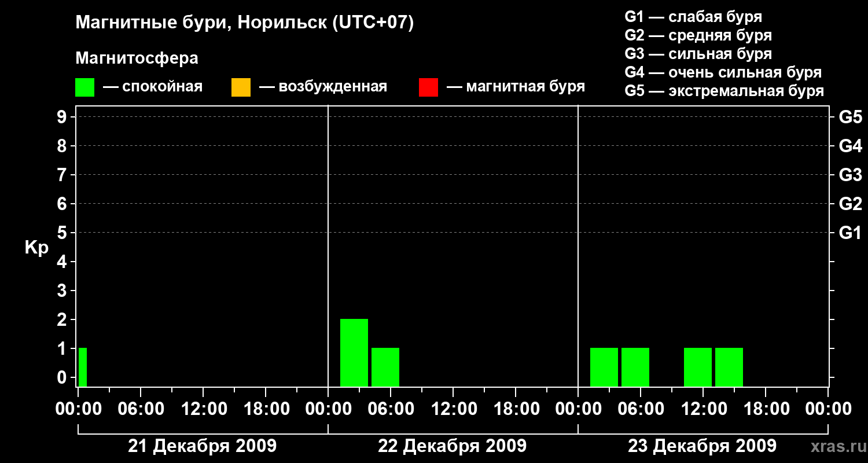The image size is (868, 463).
Task: Click the '— спокойная' legend label
Action: [153, 87]
